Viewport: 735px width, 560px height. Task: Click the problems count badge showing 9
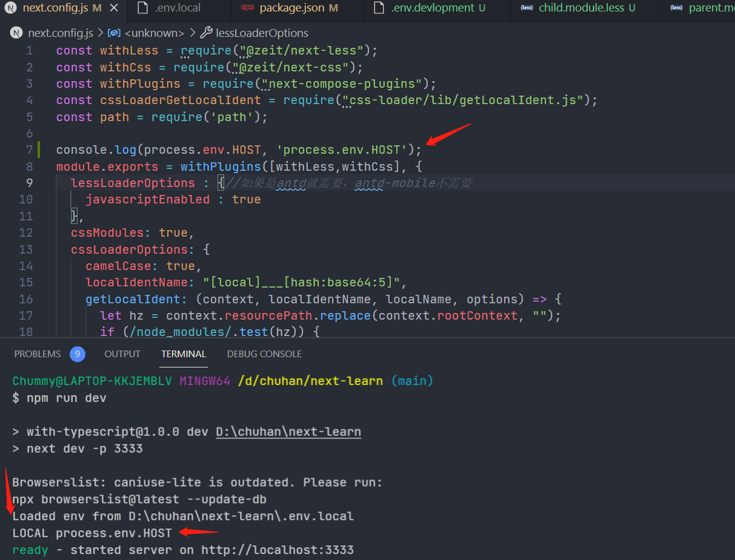click(x=77, y=354)
